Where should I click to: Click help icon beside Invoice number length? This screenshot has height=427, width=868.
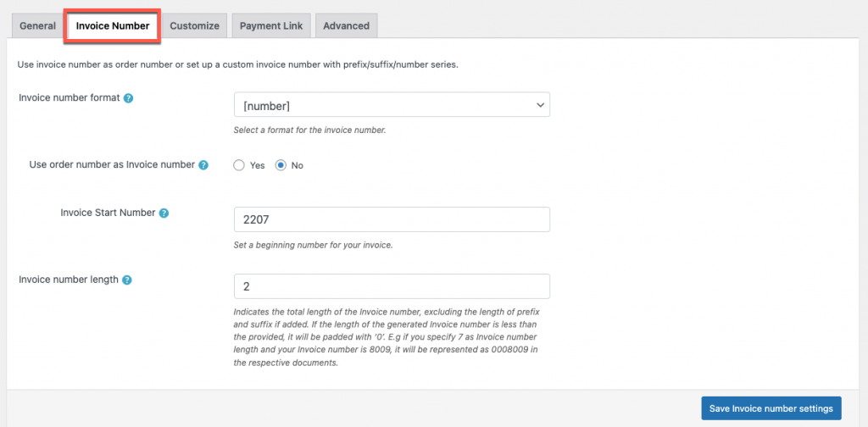pyautogui.click(x=127, y=280)
